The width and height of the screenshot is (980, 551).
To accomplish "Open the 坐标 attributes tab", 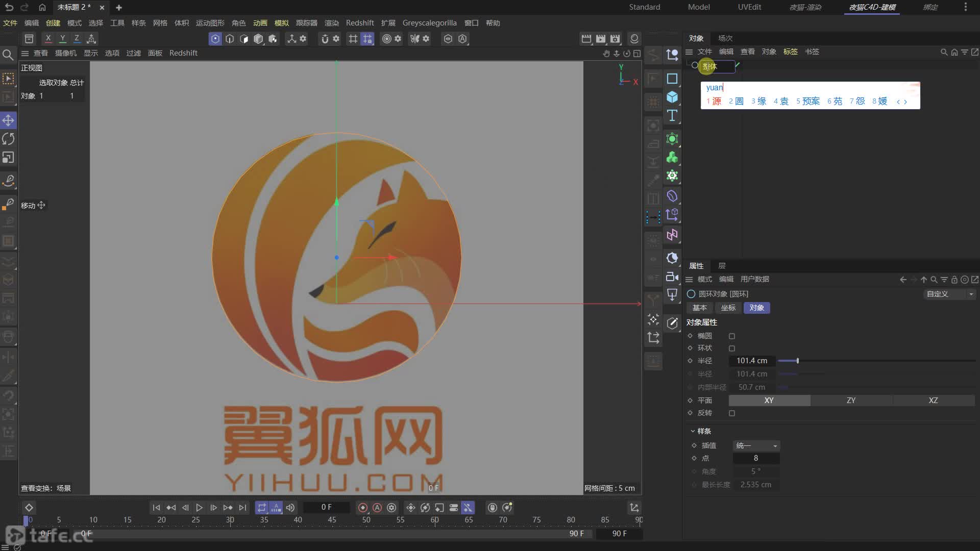I will point(728,308).
